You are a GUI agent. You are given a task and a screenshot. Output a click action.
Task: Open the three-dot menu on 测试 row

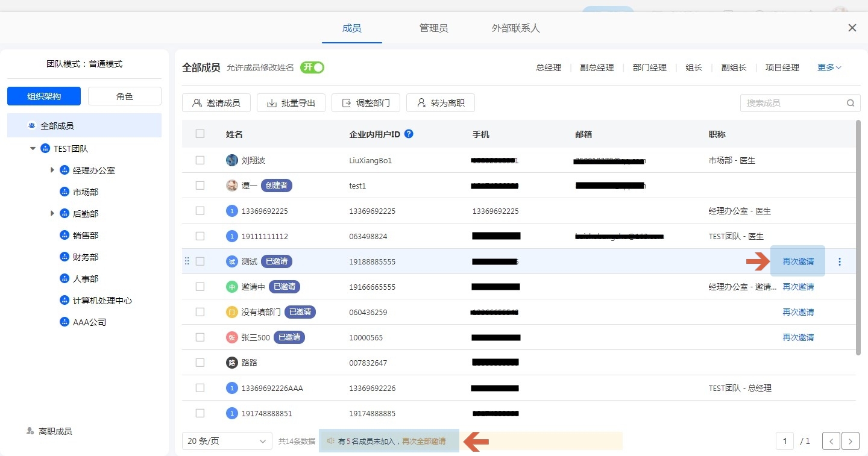[840, 261]
